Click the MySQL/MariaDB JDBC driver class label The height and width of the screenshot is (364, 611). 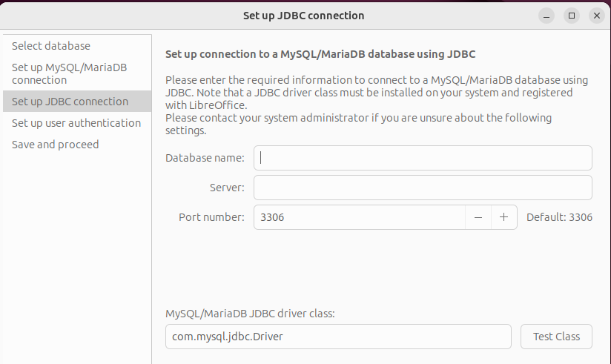coord(250,314)
